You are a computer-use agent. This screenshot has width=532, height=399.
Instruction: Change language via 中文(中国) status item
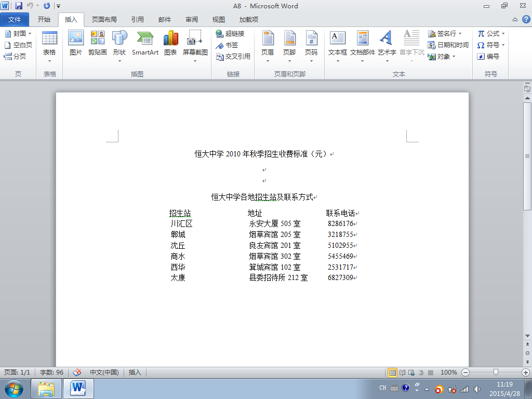(104, 373)
